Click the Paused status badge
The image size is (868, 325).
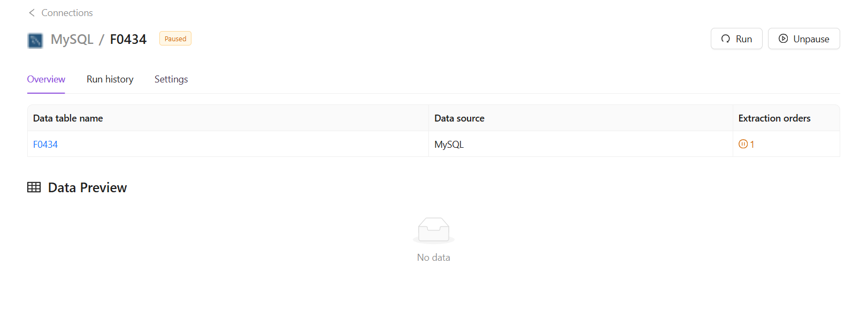[175, 39]
